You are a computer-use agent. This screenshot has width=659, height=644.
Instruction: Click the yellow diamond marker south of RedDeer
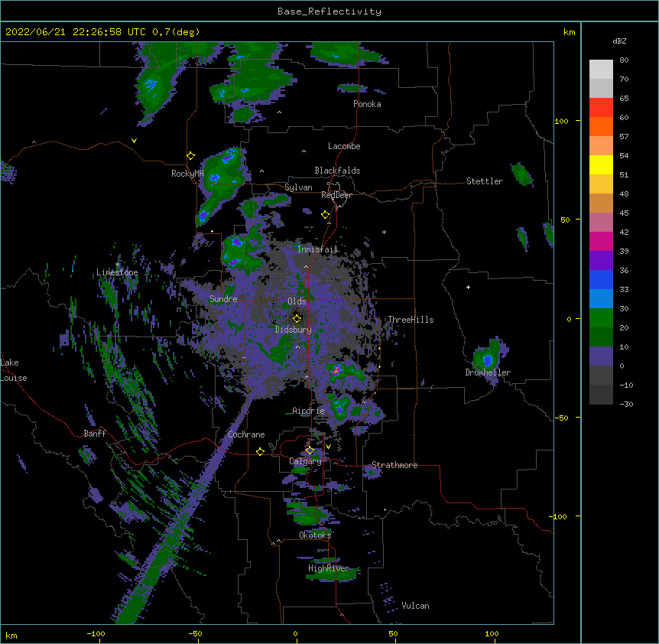pyautogui.click(x=325, y=215)
